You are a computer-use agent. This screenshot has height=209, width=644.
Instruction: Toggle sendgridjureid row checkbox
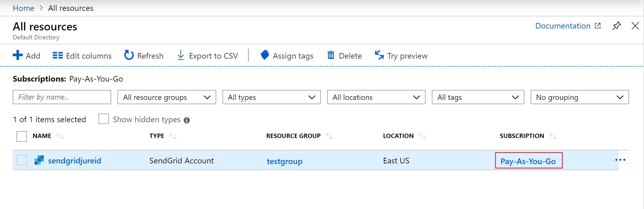[22, 160]
